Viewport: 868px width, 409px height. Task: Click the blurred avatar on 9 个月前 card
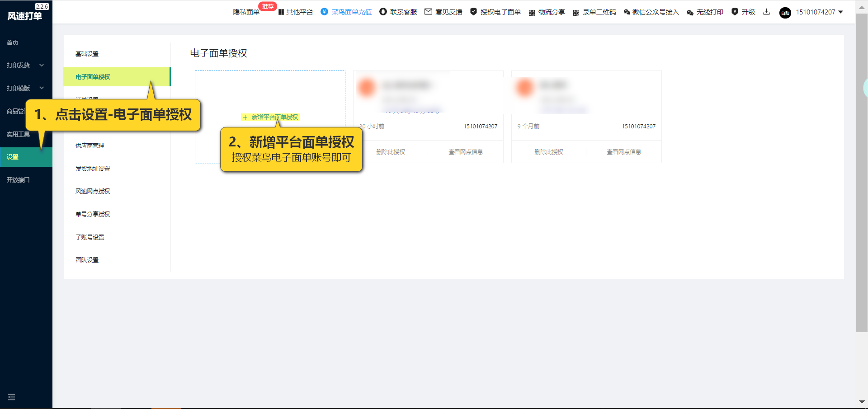click(525, 87)
